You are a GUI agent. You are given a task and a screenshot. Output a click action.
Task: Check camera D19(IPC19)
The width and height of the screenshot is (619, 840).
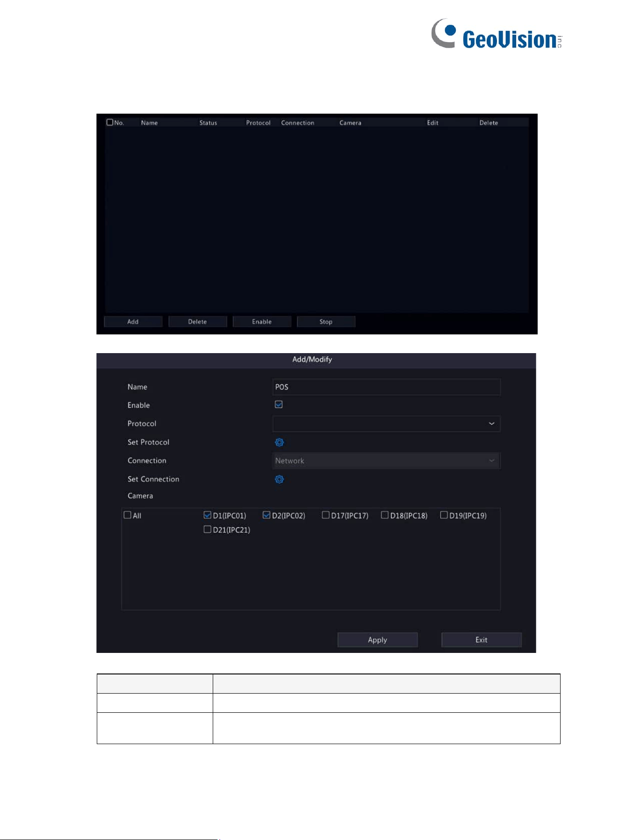click(444, 515)
